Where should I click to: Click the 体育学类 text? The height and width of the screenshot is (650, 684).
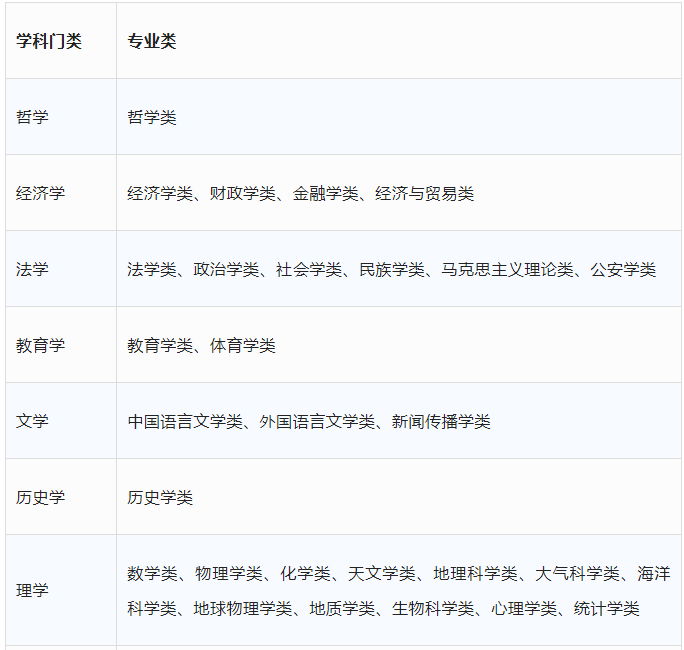[242, 345]
